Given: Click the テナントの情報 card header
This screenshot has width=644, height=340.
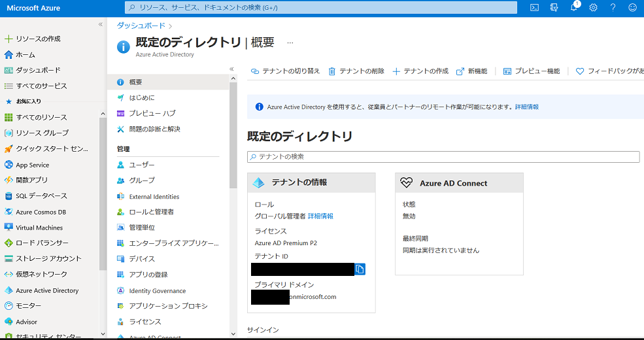Looking at the screenshot, I should coord(311,182).
